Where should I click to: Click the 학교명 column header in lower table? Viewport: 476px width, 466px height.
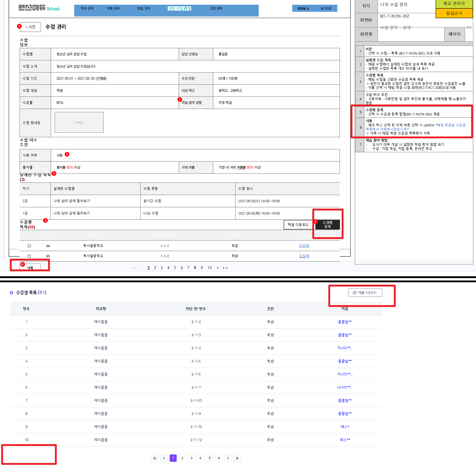click(x=101, y=309)
